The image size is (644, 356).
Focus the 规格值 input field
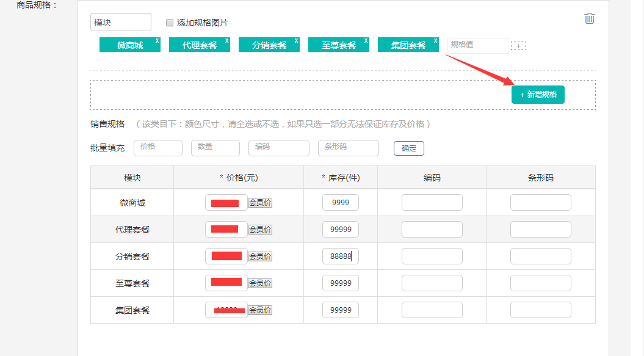click(477, 45)
